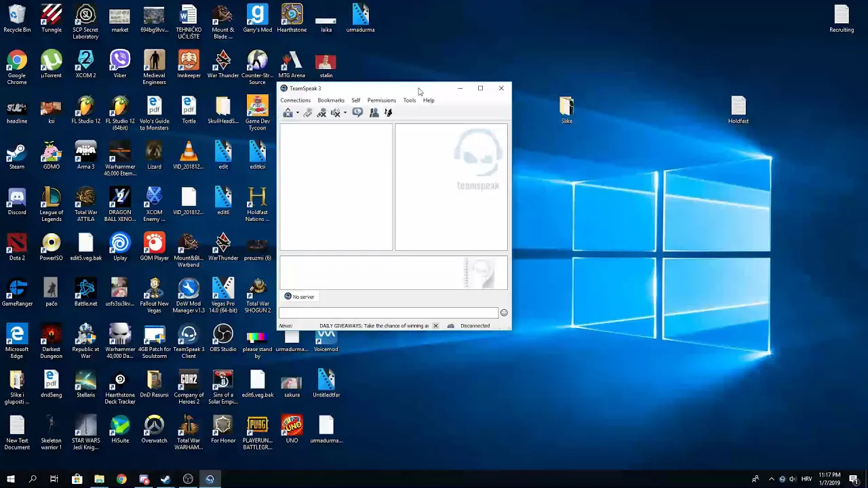This screenshot has width=868, height=488.
Task: Dismiss the TeamSpeak news ticker with its X
Action: (x=435, y=326)
